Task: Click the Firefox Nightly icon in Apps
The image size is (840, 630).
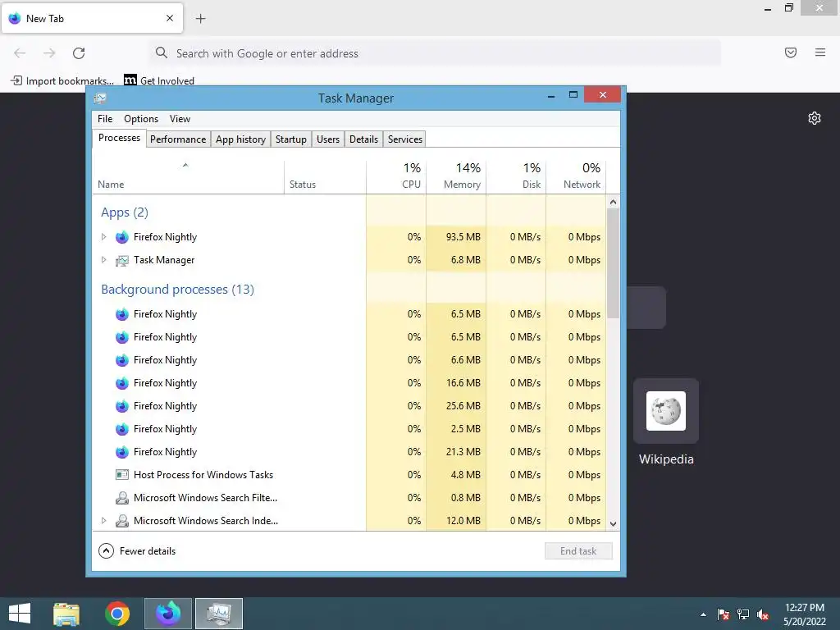Action: 122,237
